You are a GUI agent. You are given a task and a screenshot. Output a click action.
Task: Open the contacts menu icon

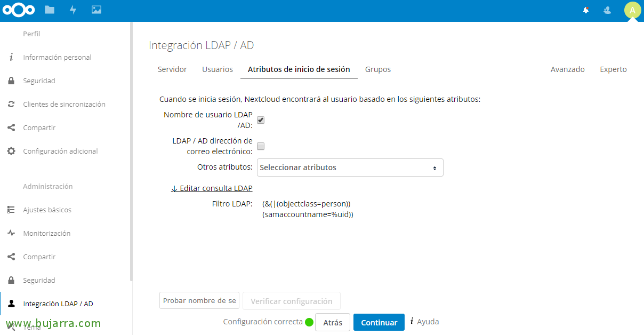pos(607,10)
